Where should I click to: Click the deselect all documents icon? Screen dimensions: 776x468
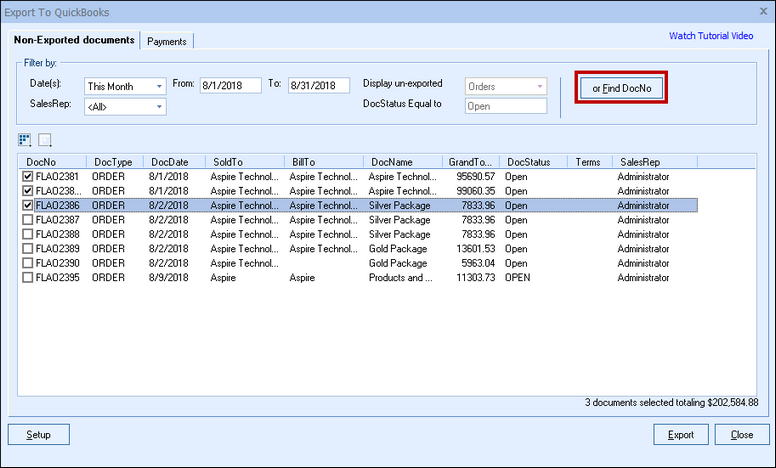click(x=45, y=139)
